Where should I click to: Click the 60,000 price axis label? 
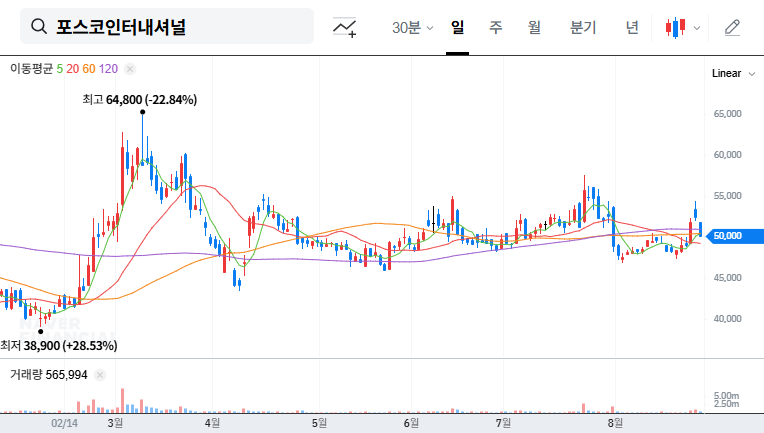(727, 154)
